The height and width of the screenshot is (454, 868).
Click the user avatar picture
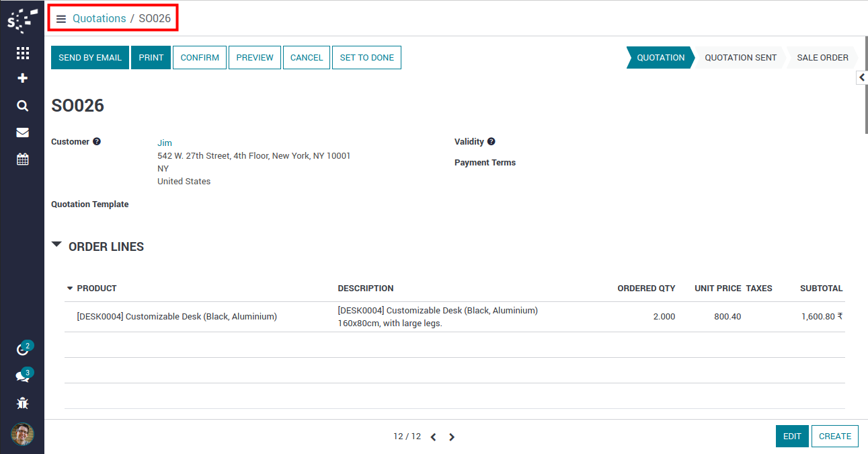[x=22, y=434]
